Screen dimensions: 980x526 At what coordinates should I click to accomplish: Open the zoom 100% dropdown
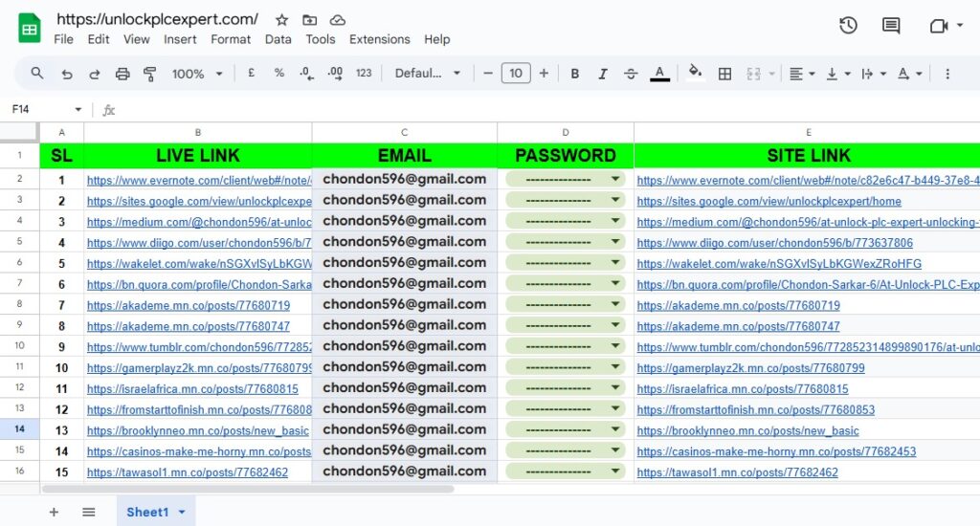click(197, 74)
